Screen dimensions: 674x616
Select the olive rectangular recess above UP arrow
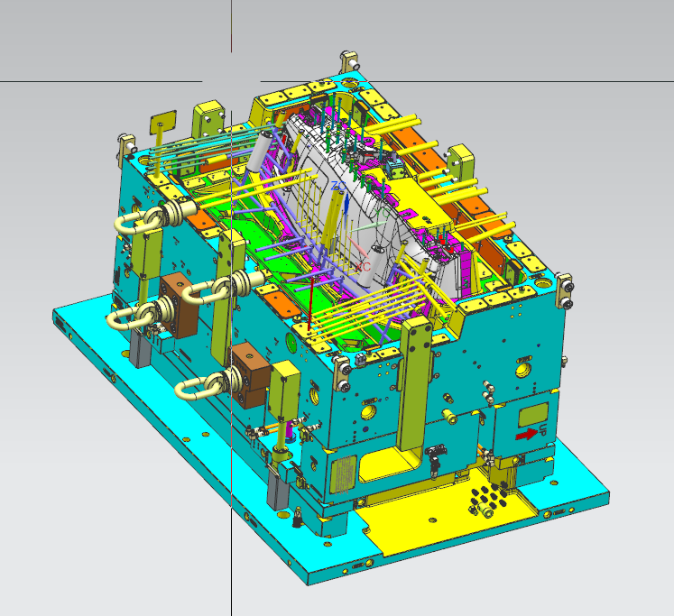click(533, 415)
